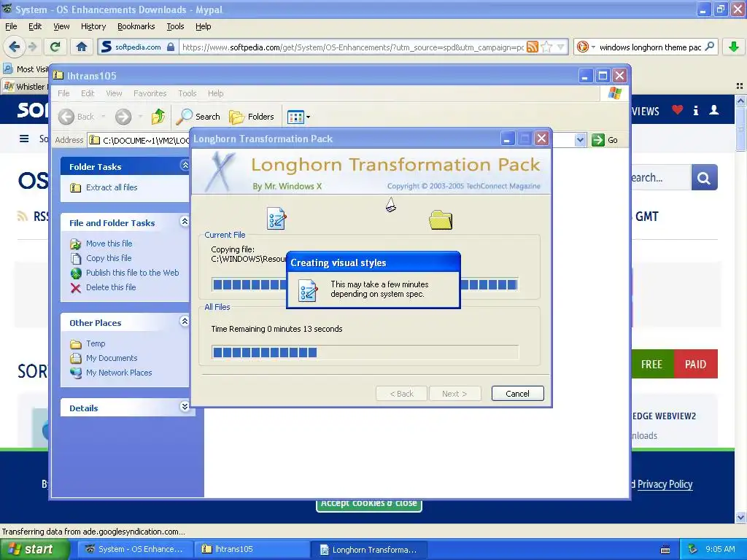Open the search engine dropdown in browser

tap(586, 47)
